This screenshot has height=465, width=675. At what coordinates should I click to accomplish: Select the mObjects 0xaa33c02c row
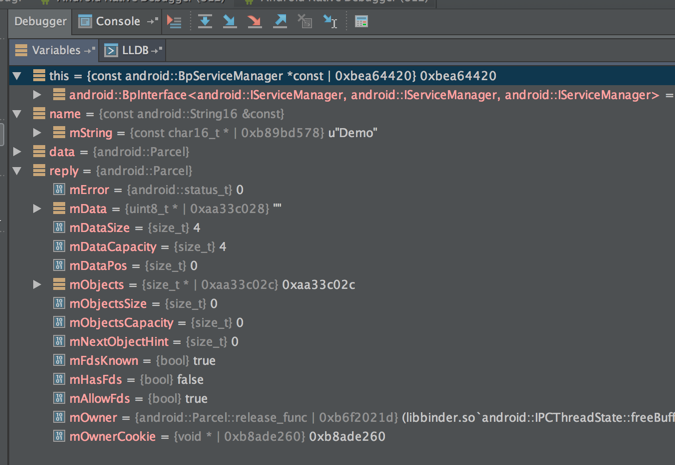coord(342,285)
